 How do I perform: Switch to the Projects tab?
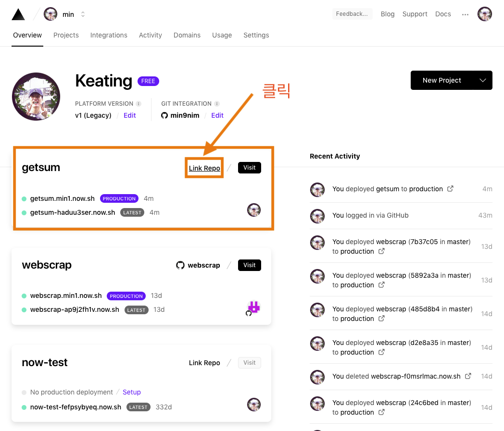pos(66,35)
